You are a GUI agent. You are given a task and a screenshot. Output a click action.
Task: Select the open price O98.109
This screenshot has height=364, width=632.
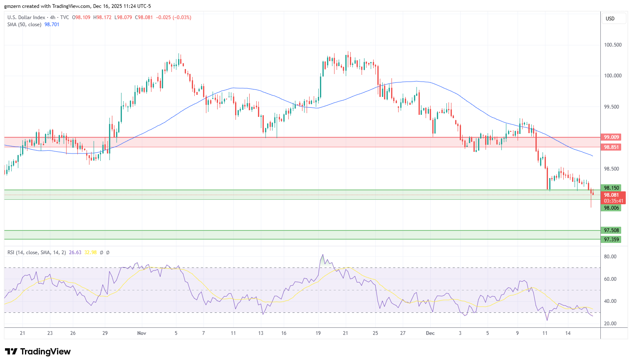(82, 17)
